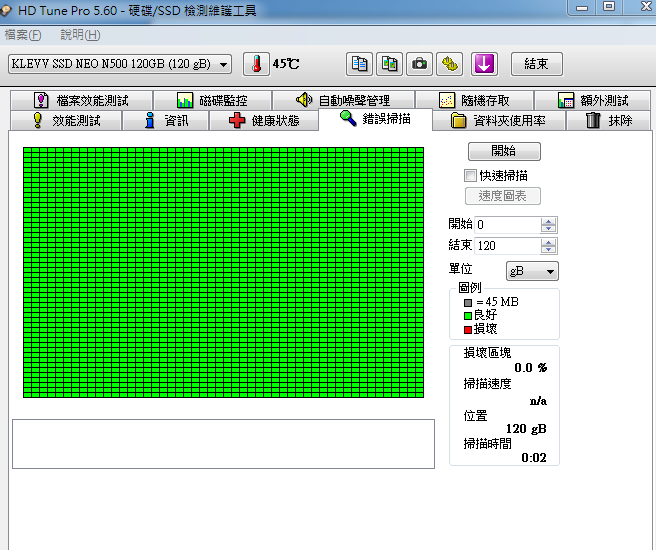656x550 pixels.
Task: Click the 45℃ temperature reading
Action: click(x=286, y=64)
